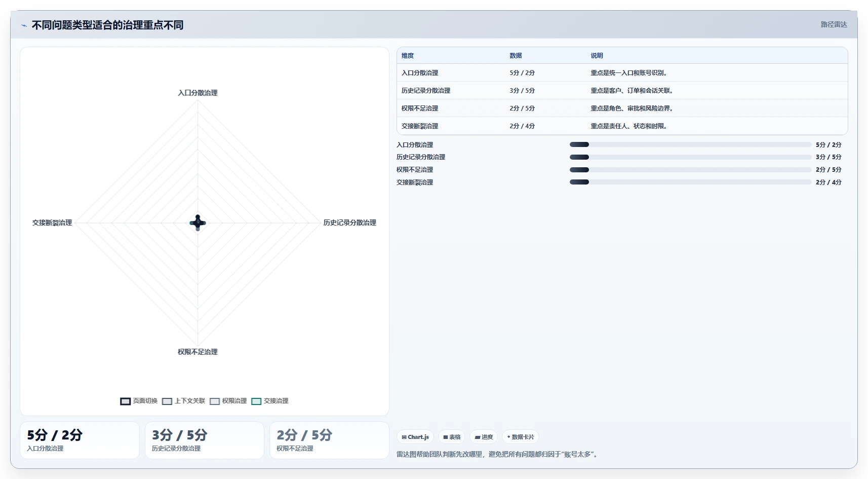Click the 权限不足治理 progress bar
The height and width of the screenshot is (479, 868).
[x=690, y=170]
